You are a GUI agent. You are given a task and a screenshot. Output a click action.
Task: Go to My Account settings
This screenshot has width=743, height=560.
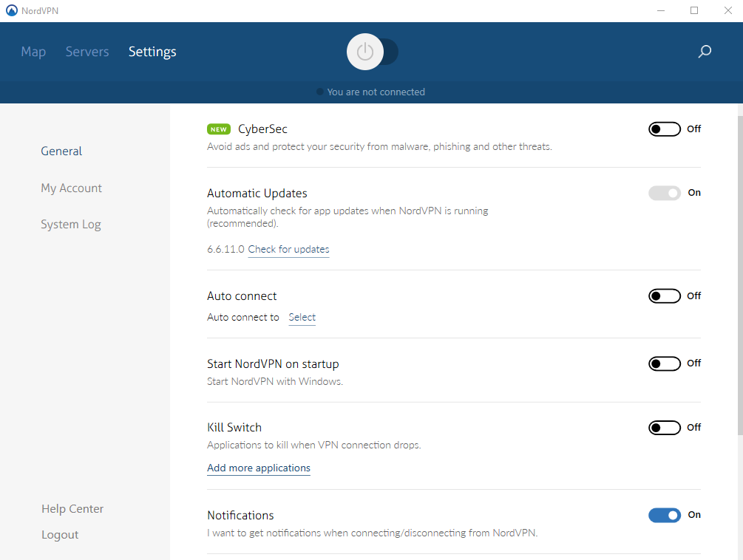pos(71,188)
